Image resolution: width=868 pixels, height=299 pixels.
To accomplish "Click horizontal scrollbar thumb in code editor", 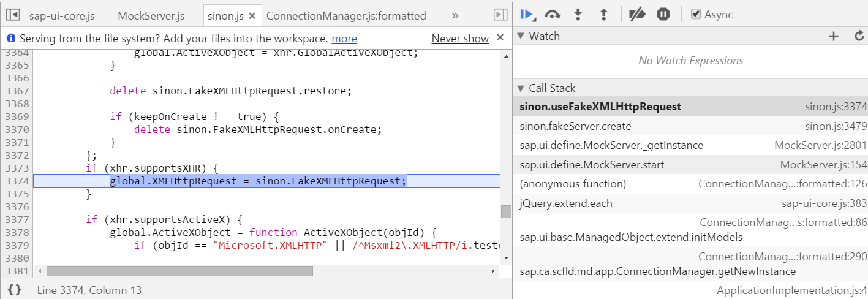I will click(x=179, y=271).
